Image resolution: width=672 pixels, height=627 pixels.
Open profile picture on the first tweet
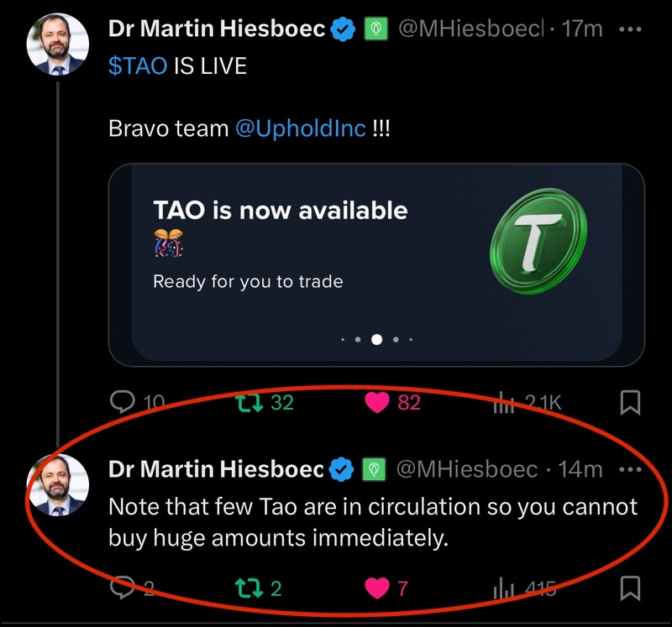57,45
